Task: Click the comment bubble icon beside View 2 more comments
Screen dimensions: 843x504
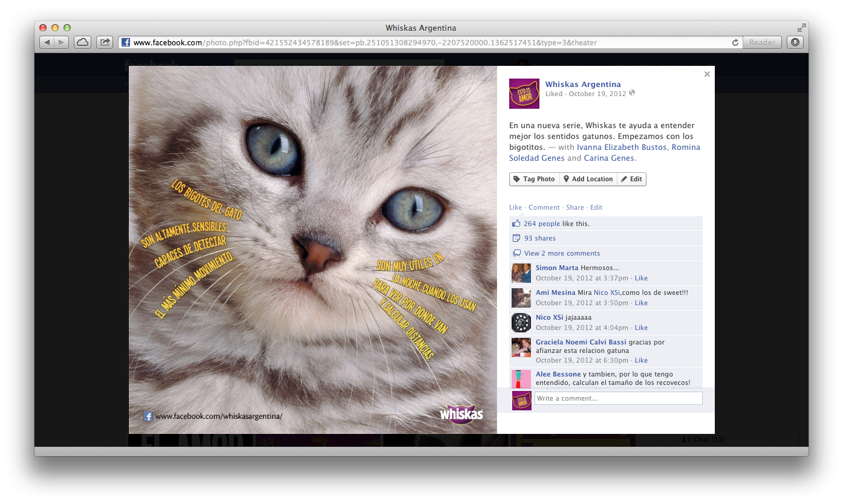Action: [516, 253]
